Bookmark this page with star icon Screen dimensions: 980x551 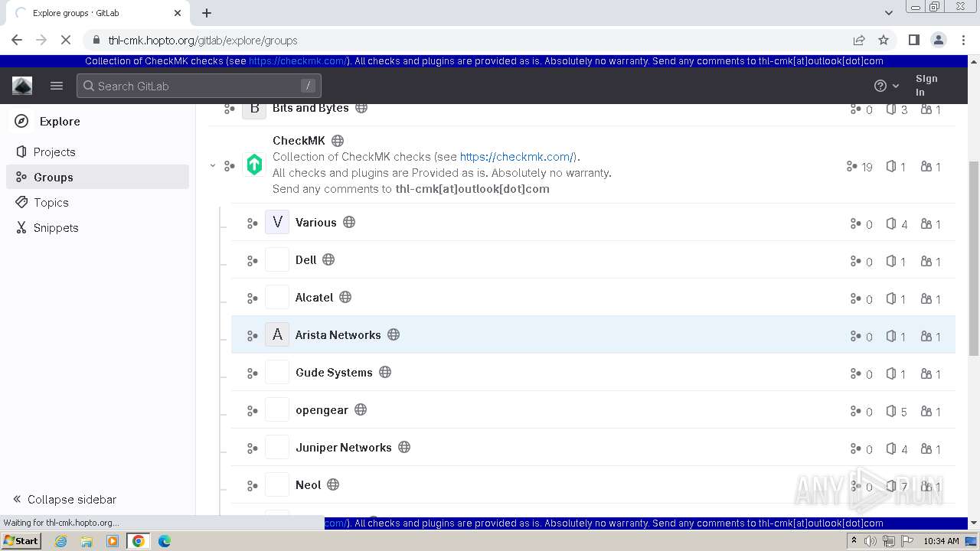click(x=884, y=40)
